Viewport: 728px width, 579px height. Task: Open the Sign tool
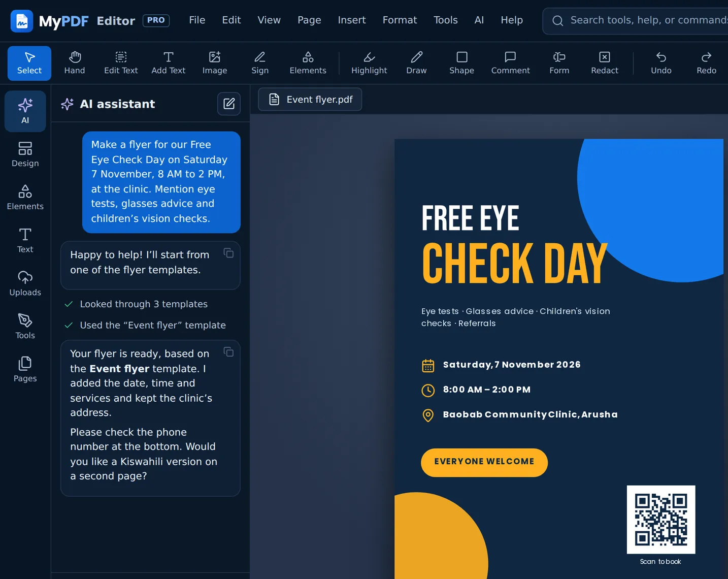pos(260,63)
